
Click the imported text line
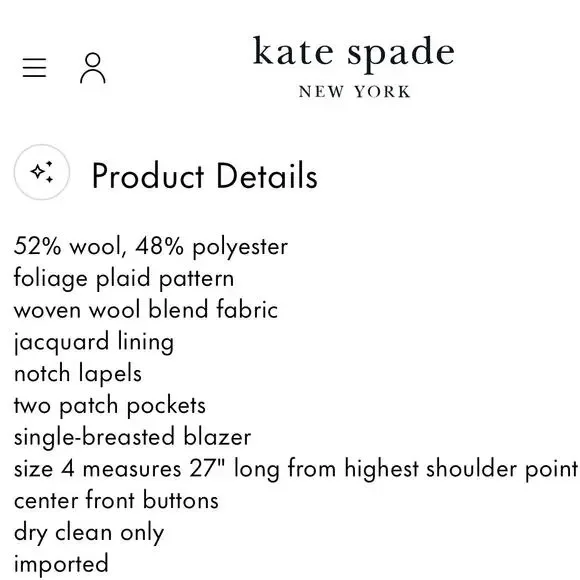(61, 565)
